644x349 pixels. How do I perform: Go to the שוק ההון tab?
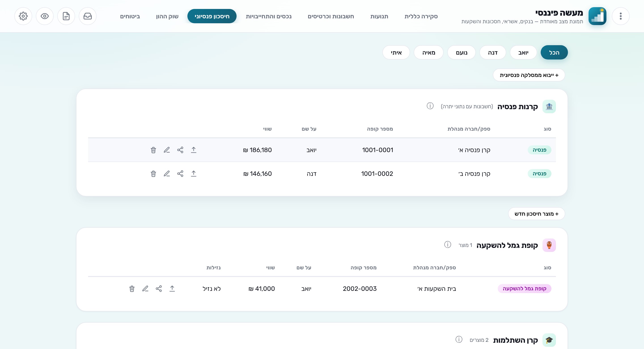point(167,16)
